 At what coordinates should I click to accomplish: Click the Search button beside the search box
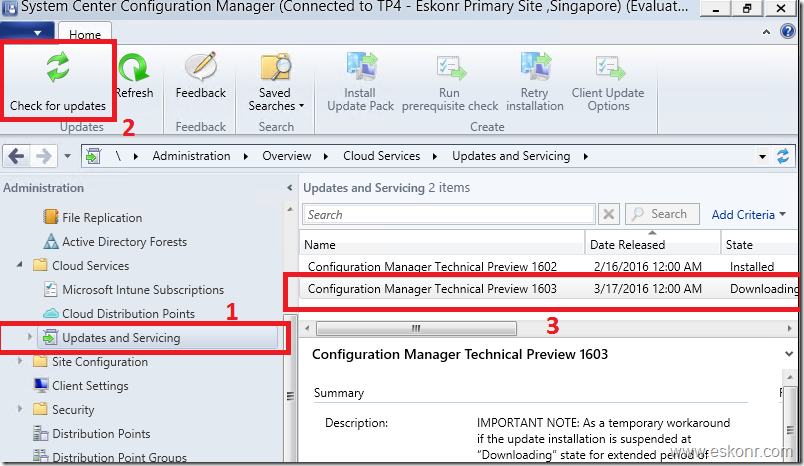(661, 214)
